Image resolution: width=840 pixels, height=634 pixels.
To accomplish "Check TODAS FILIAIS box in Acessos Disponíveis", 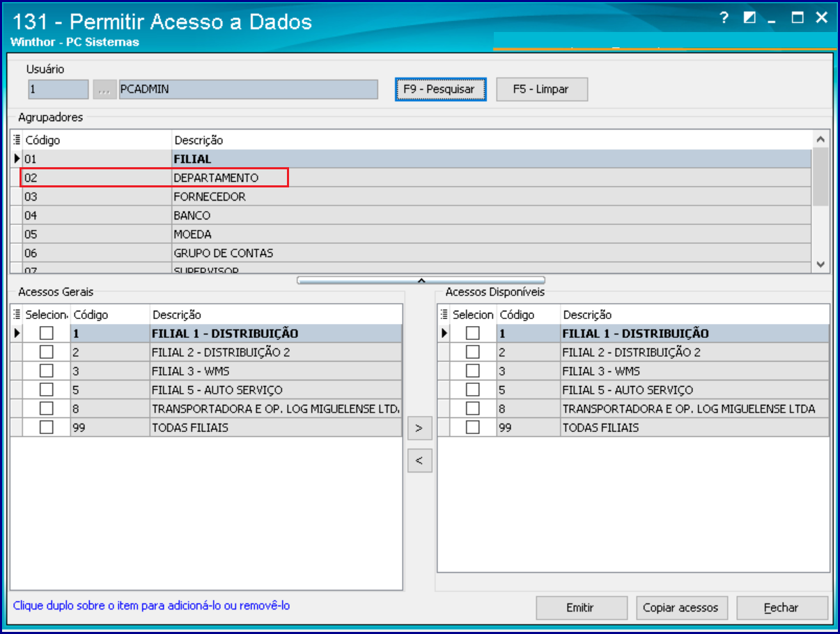I will tap(473, 428).
